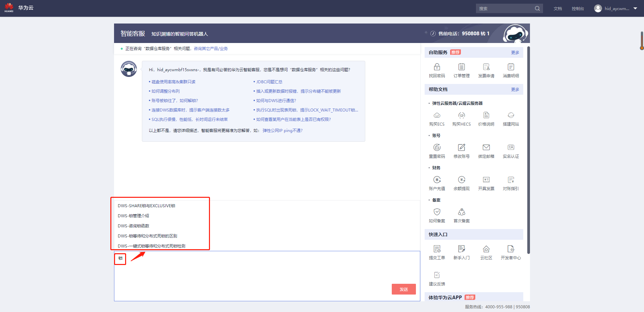The height and width of the screenshot is (312, 644).
Task: Click the 账户充值 recharge icon
Action: (x=437, y=180)
